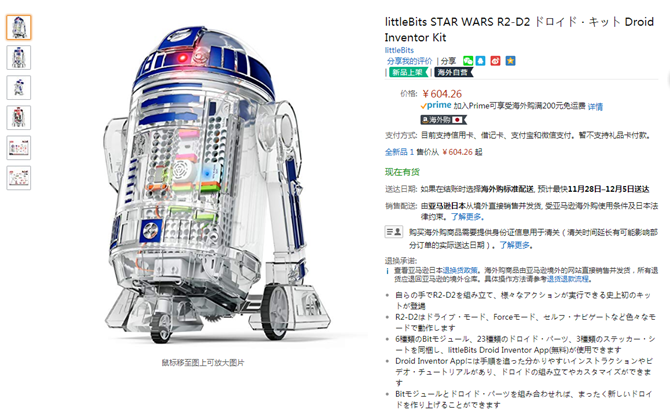Select the first R2-D2 thumbnail
Image resolution: width=672 pixels, height=412 pixels.
[x=19, y=27]
